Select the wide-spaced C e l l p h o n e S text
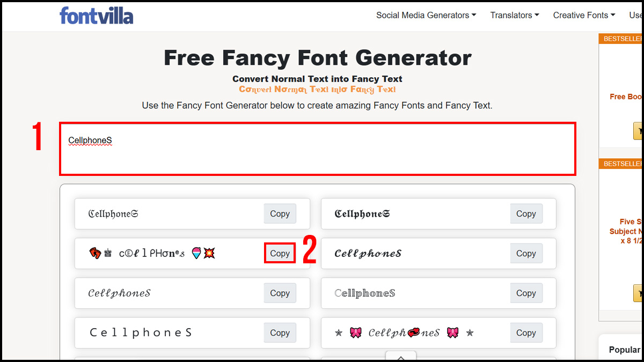644x362 pixels. (141, 333)
